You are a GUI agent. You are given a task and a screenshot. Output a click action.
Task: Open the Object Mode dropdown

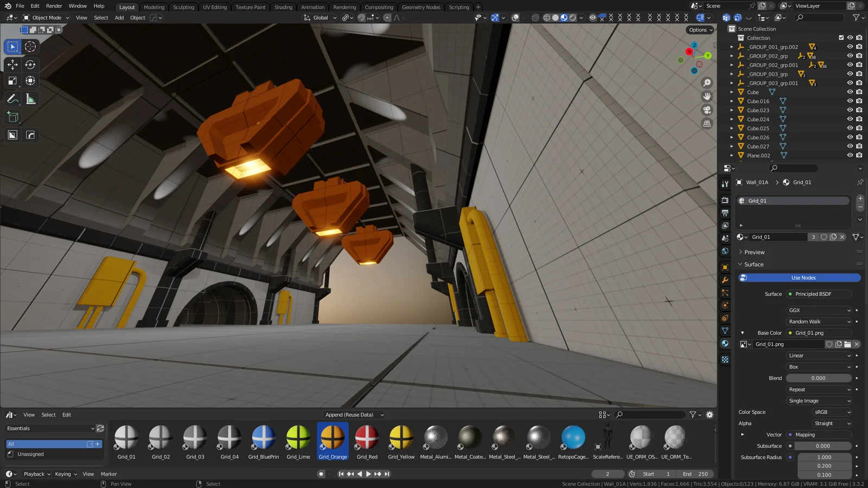(46, 18)
